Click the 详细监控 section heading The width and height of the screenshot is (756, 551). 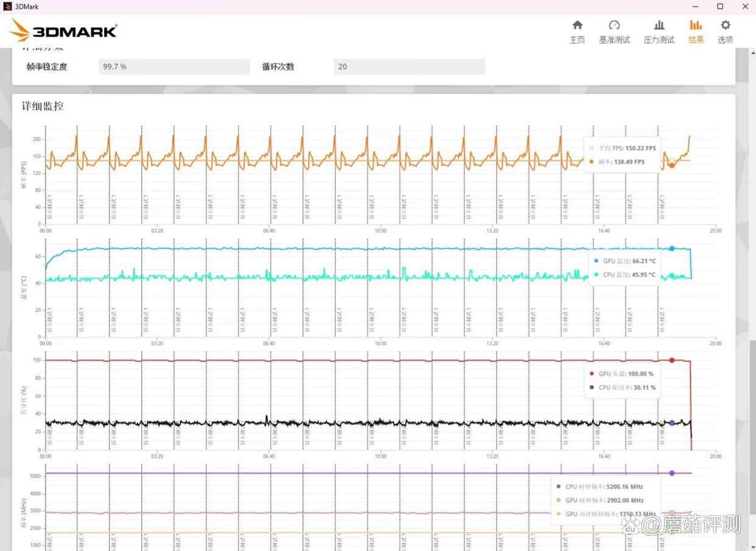pos(43,106)
